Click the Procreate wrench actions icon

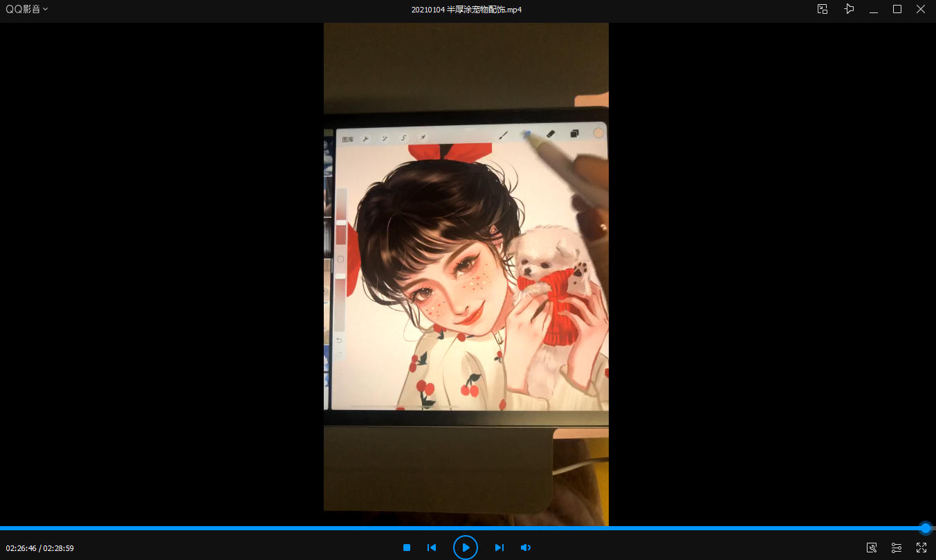point(366,138)
